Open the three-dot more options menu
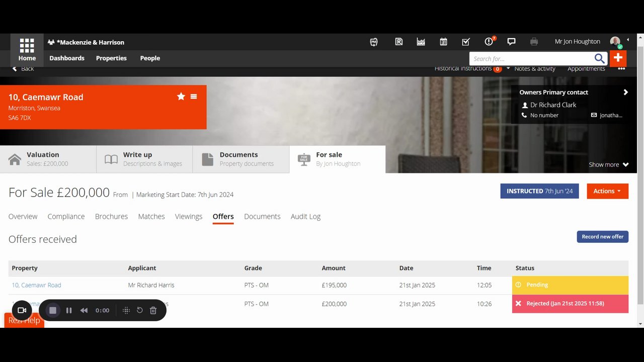This screenshot has height=362, width=644. 621,69
